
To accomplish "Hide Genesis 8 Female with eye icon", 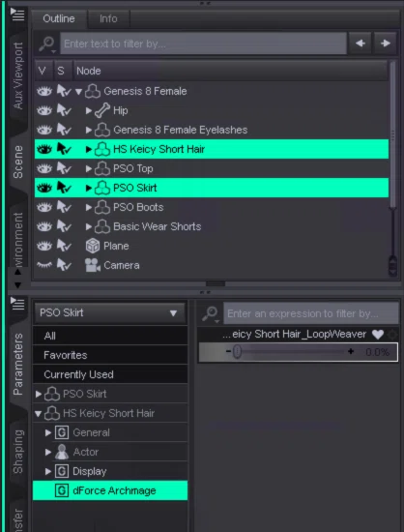I will (x=44, y=91).
